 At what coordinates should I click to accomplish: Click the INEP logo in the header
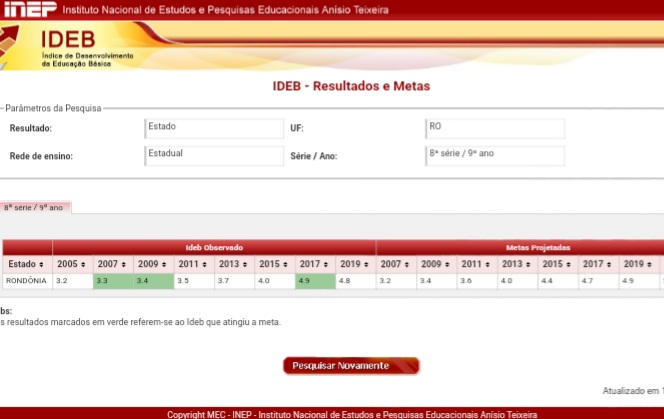pyautogui.click(x=29, y=10)
